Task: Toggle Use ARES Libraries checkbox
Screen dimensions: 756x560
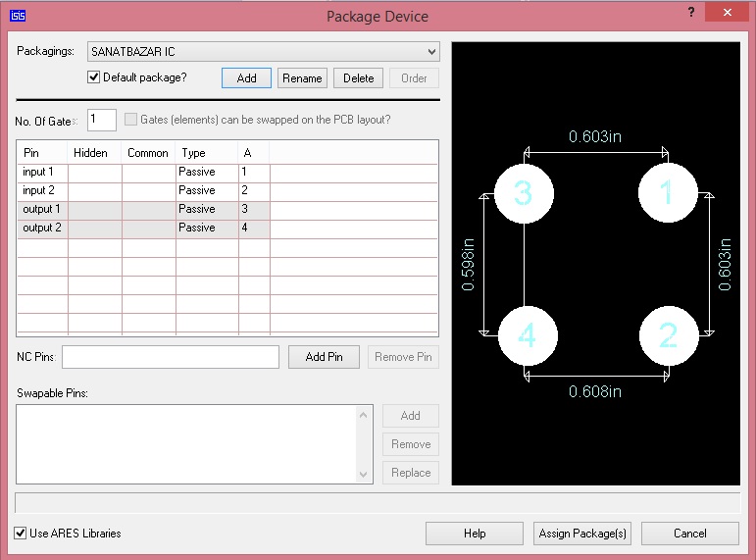Action: click(x=20, y=533)
